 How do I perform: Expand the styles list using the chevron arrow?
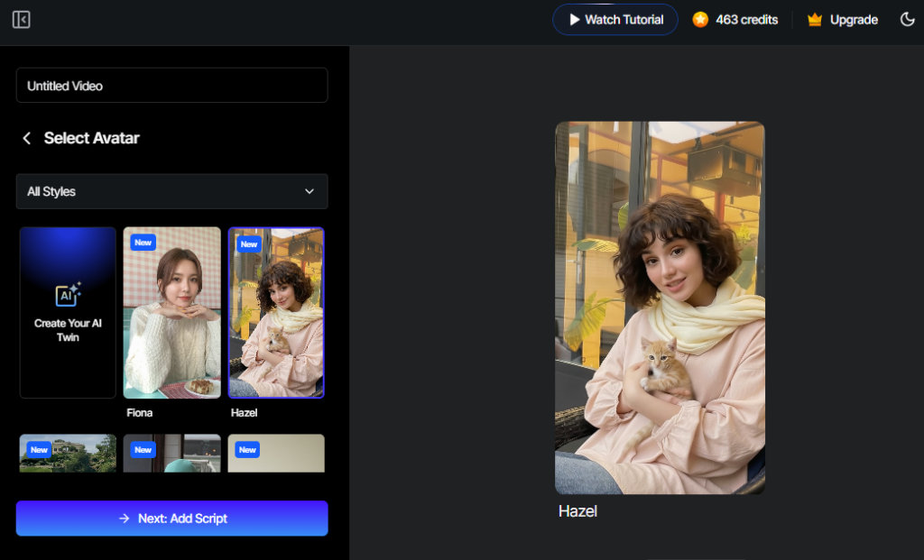pos(310,191)
